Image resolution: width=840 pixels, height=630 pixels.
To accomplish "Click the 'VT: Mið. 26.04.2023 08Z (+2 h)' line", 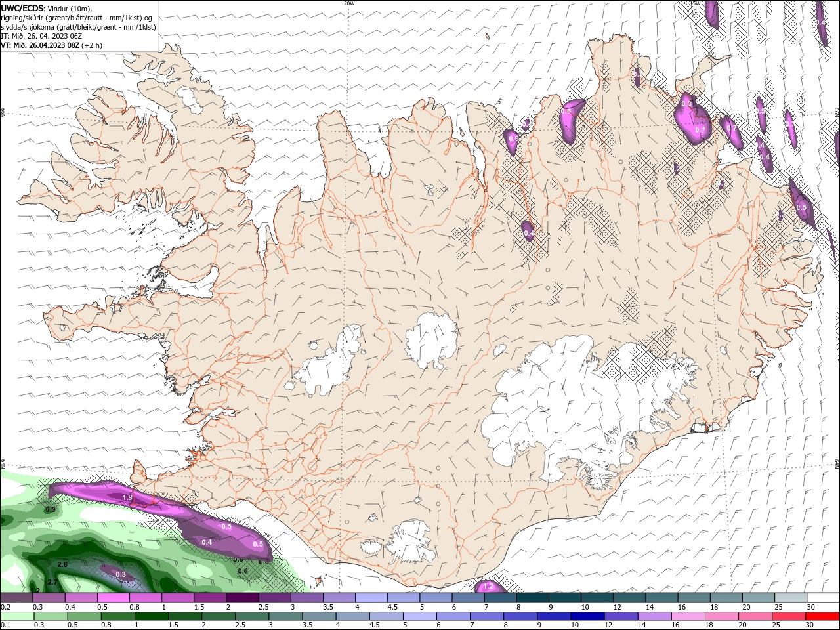I will coord(51,45).
